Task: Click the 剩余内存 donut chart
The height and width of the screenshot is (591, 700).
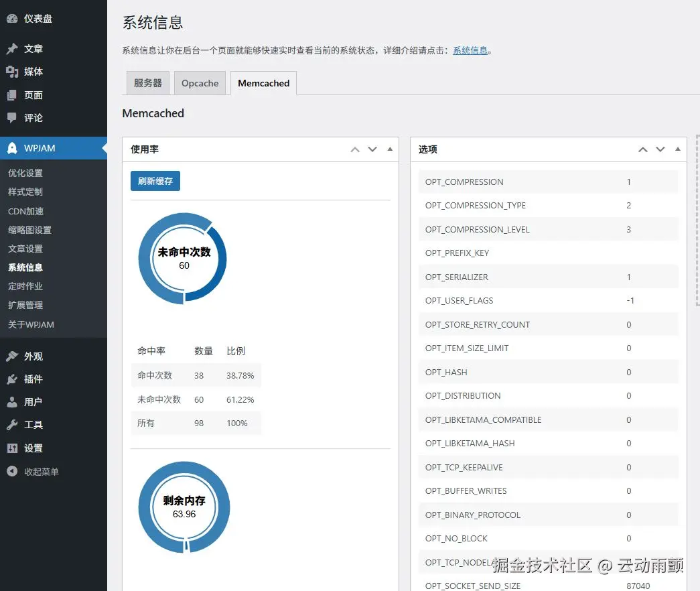Action: pos(184,507)
